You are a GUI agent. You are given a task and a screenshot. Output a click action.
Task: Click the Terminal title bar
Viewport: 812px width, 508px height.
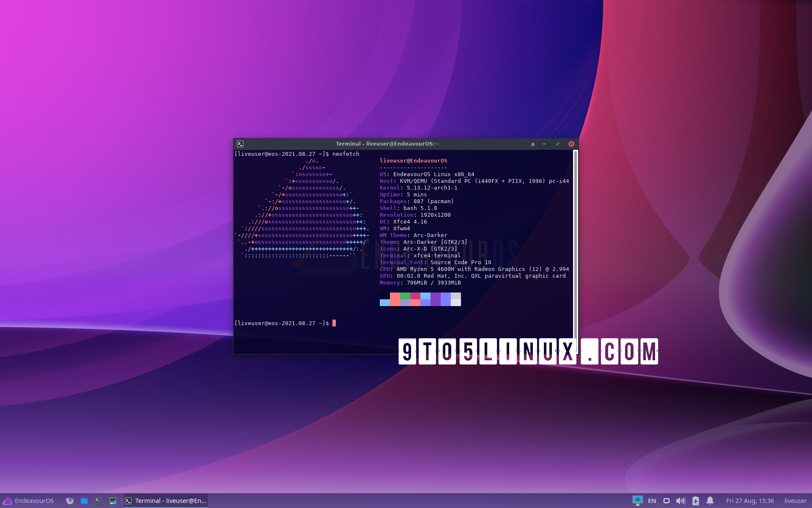click(387, 144)
